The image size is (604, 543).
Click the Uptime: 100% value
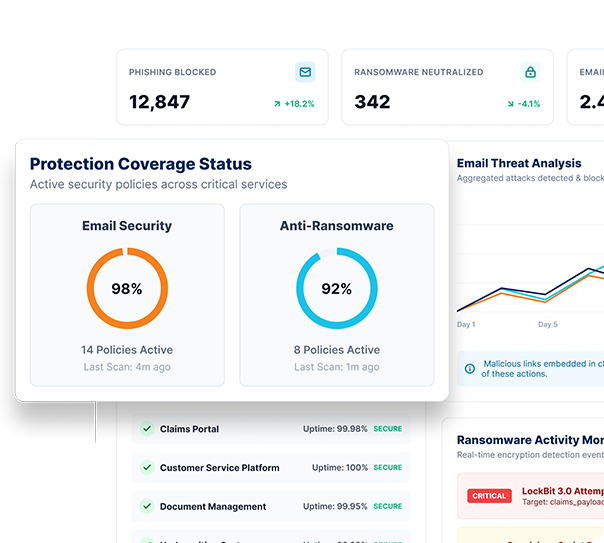pos(340,468)
